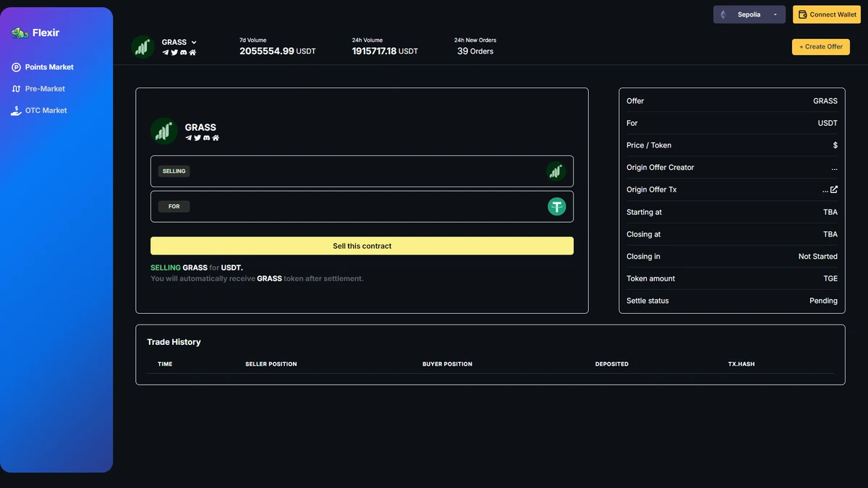Click the SELLING amount input field
Image resolution: width=868 pixels, height=488 pixels.
[362, 171]
